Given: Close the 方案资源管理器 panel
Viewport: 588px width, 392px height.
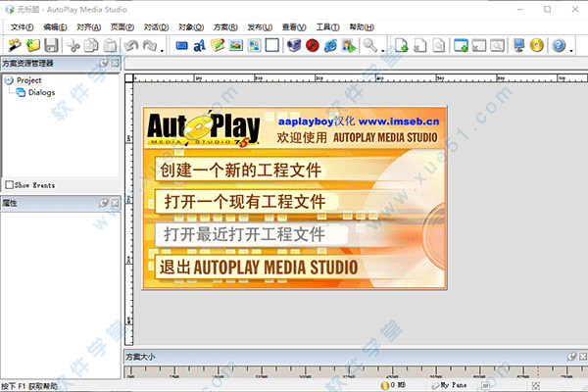Looking at the screenshot, I should pos(115,63).
